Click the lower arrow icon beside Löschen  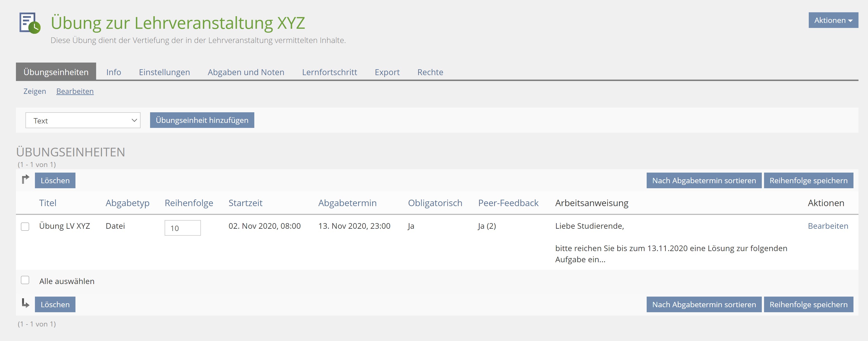tap(25, 303)
